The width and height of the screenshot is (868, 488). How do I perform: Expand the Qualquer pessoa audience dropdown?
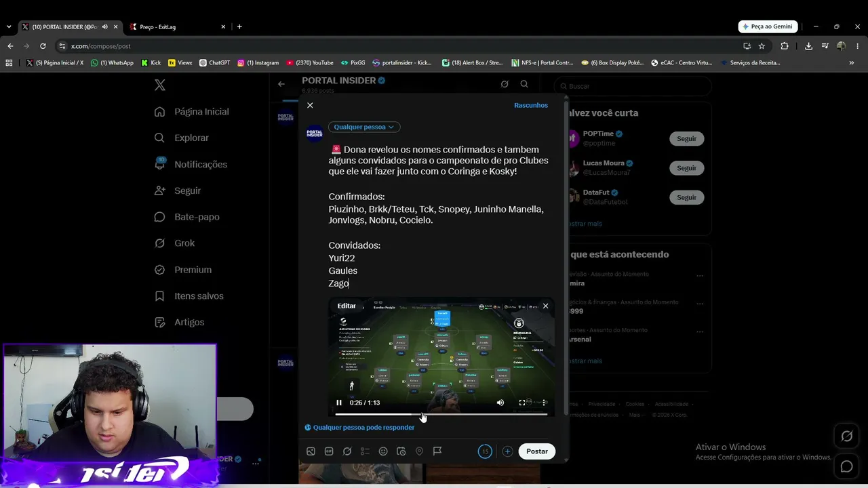coord(364,127)
